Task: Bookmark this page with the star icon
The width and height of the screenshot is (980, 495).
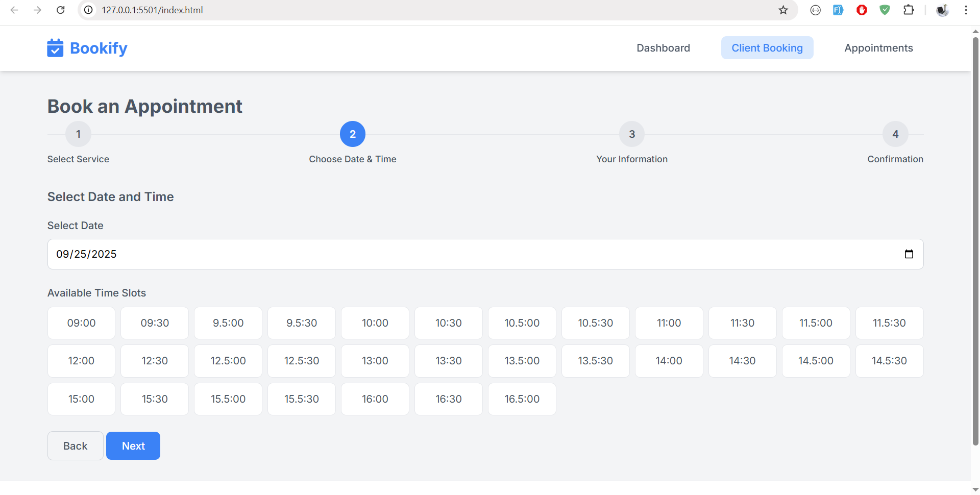Action: tap(783, 10)
